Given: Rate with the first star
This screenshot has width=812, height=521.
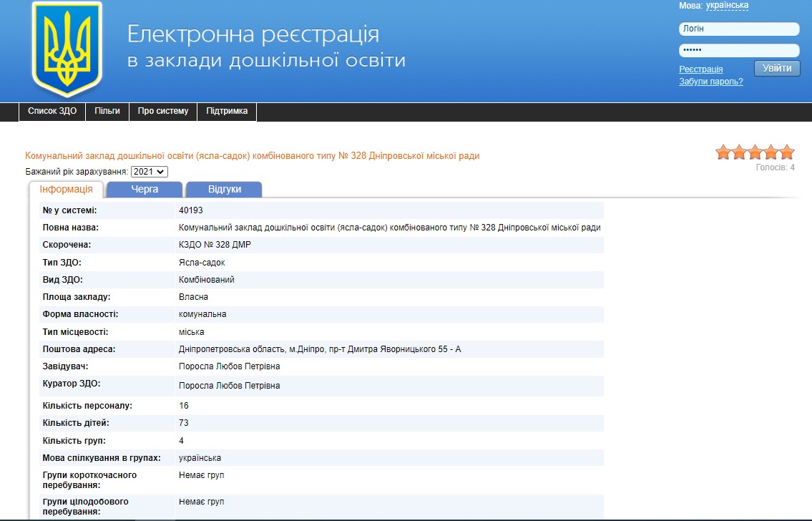Looking at the screenshot, I should [723, 152].
